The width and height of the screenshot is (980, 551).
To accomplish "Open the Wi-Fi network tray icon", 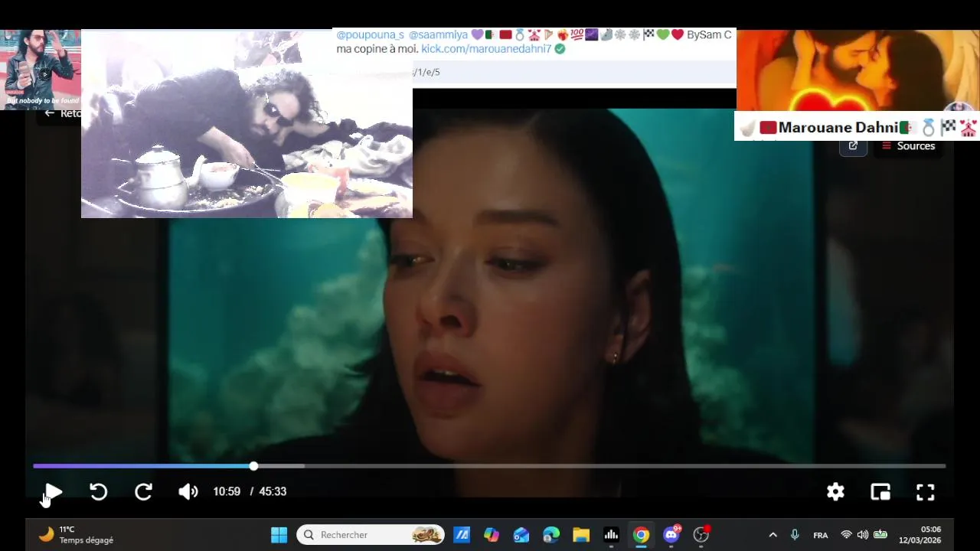I will (x=846, y=535).
